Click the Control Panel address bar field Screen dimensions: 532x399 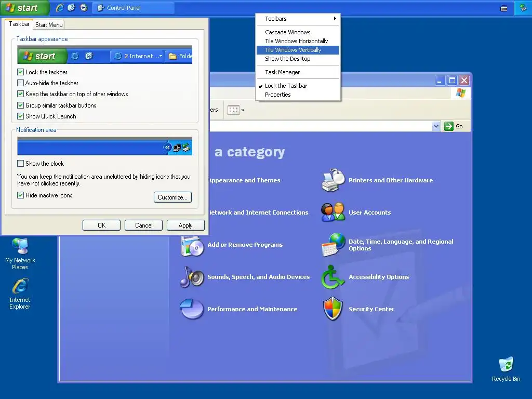(321, 126)
